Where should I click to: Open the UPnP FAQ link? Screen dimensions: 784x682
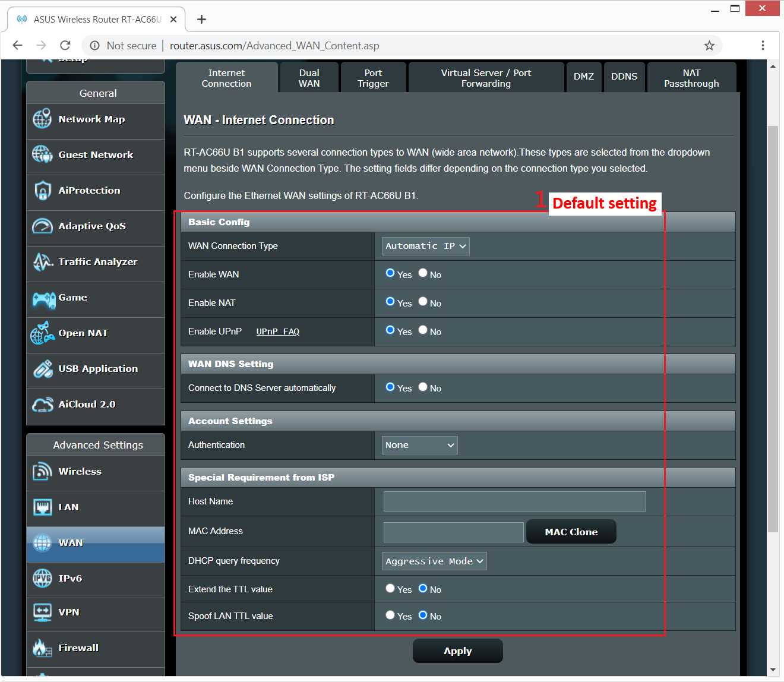tap(278, 331)
